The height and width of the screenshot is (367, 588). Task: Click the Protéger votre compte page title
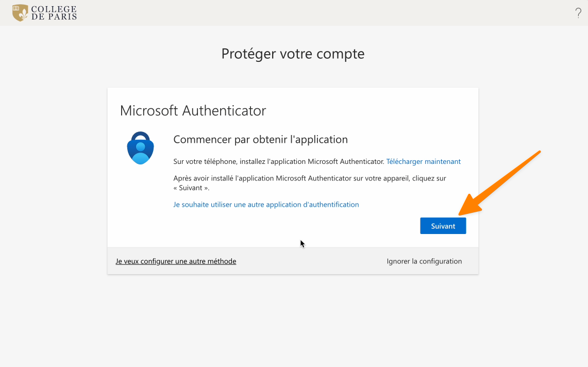pos(293,54)
